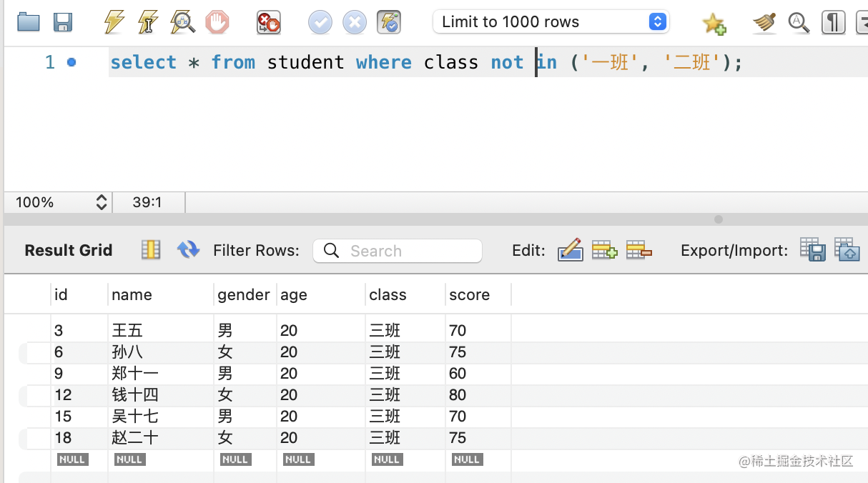Image resolution: width=868 pixels, height=483 pixels.
Task: Execute the SQL query with lightning bolt
Action: [x=114, y=22]
